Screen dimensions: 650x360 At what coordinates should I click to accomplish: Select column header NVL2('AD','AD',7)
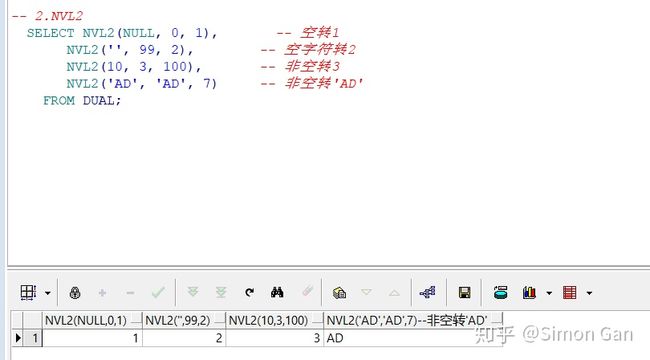tap(413, 321)
